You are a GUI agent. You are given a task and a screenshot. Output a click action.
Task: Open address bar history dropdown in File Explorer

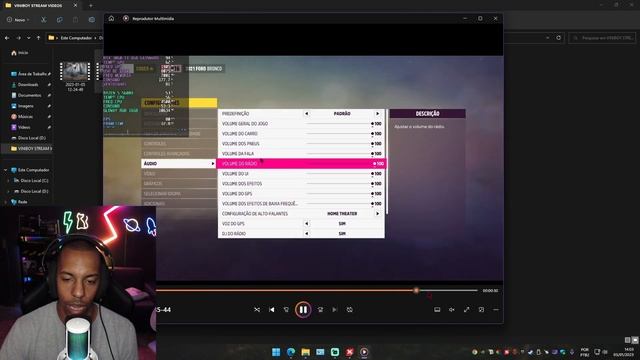(x=547, y=38)
